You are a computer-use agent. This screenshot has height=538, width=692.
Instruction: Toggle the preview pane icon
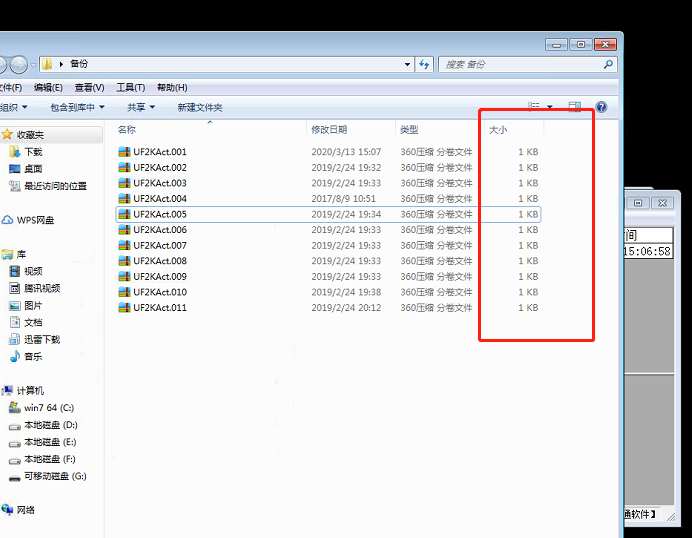pyautogui.click(x=574, y=107)
